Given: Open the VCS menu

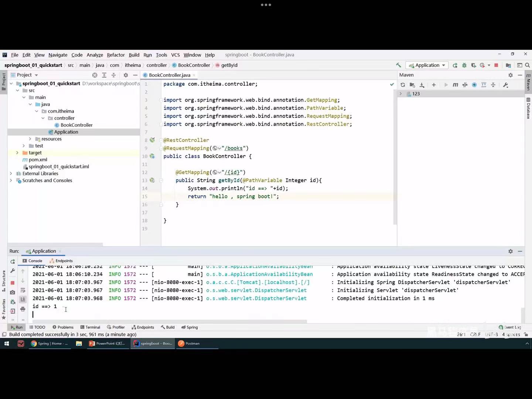Looking at the screenshot, I should [175, 55].
